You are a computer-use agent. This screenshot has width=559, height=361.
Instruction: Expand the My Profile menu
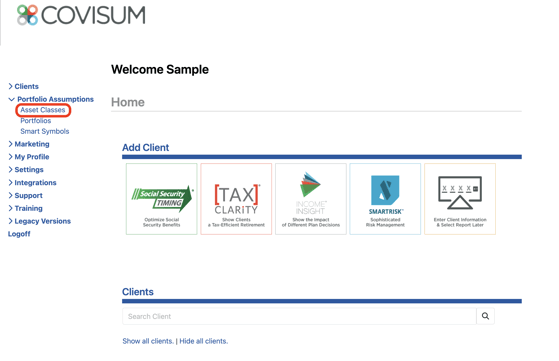pos(29,157)
